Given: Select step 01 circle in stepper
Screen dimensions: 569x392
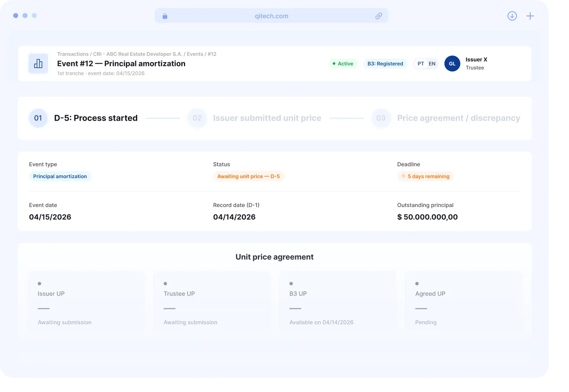Looking at the screenshot, I should point(38,118).
